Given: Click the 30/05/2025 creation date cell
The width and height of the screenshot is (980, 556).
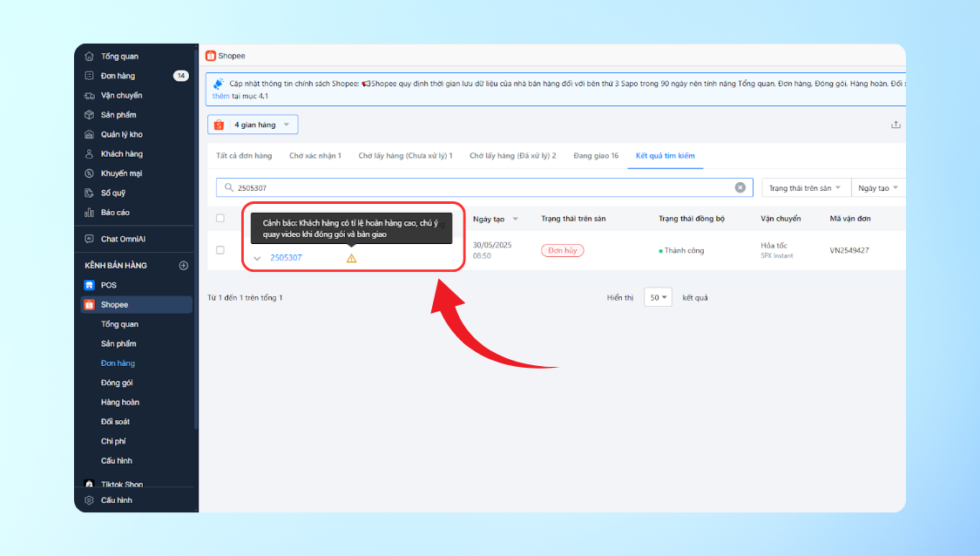Looking at the screenshot, I should pyautogui.click(x=492, y=250).
